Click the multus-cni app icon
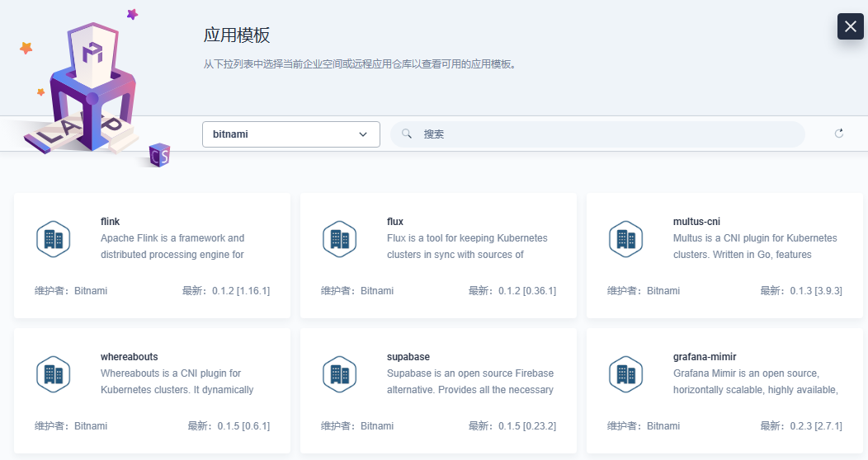 tap(625, 239)
